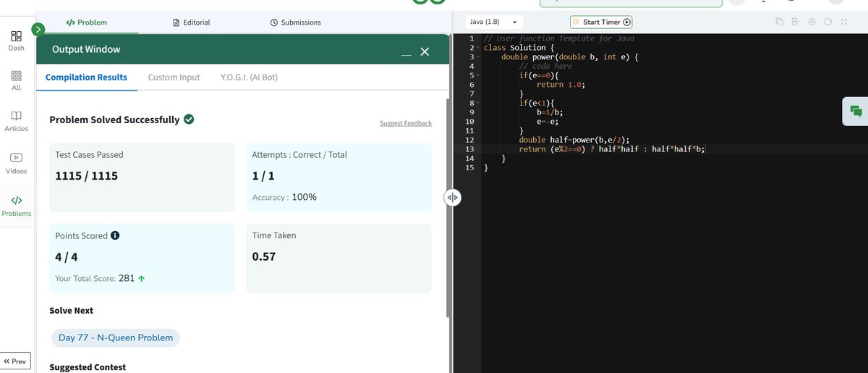Click code line 12 'double half' statement
The image size is (868, 373).
pyautogui.click(x=574, y=140)
